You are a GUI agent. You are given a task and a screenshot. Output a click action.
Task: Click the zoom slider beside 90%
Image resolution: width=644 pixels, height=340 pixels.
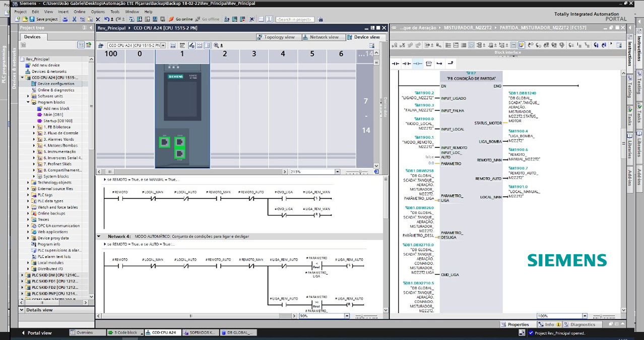[x=367, y=316]
